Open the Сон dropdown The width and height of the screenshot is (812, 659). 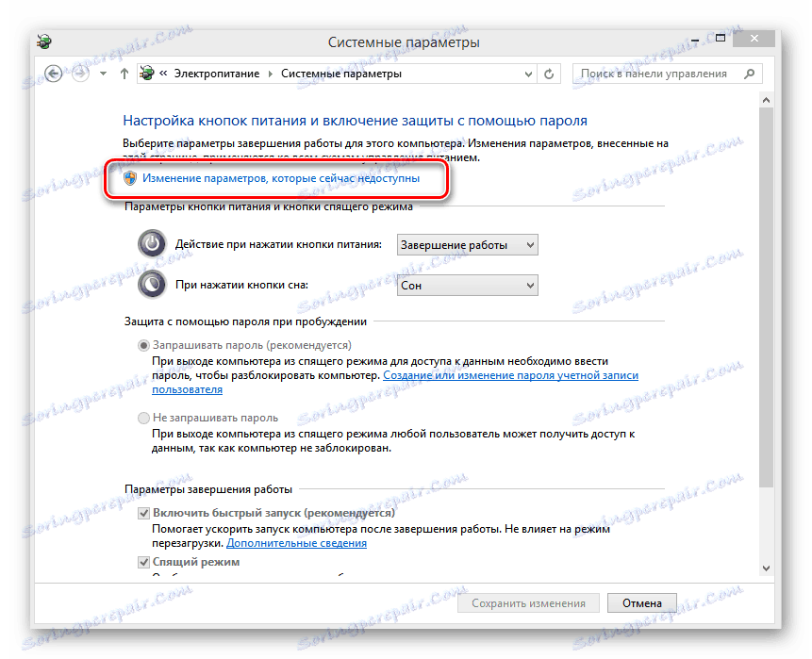pos(467,286)
